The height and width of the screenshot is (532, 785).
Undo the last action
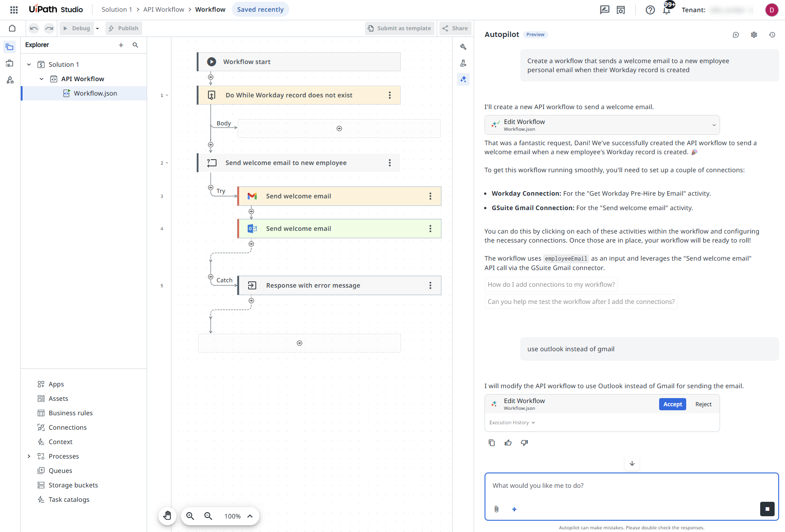tap(34, 28)
